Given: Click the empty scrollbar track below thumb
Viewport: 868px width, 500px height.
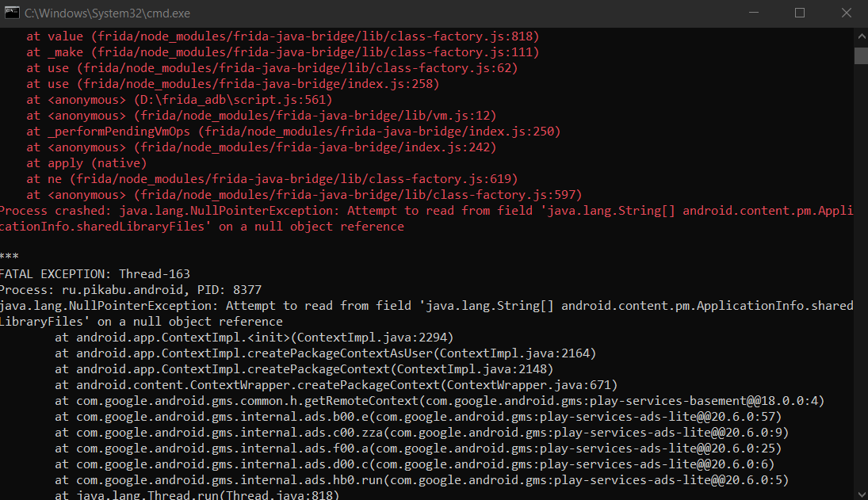Looking at the screenshot, I should click(861, 277).
